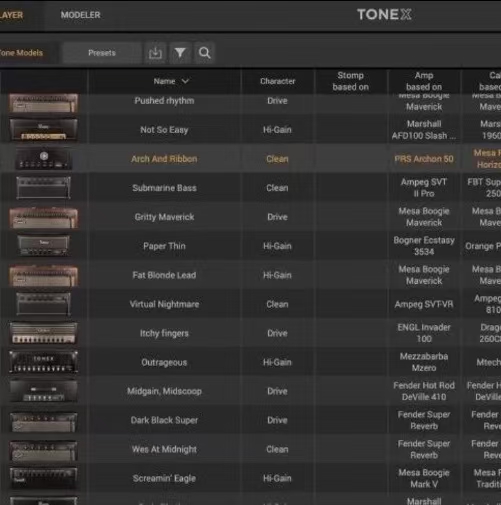Click the Wes At Midnight tone name
The width and height of the screenshot is (501, 505).
164,449
